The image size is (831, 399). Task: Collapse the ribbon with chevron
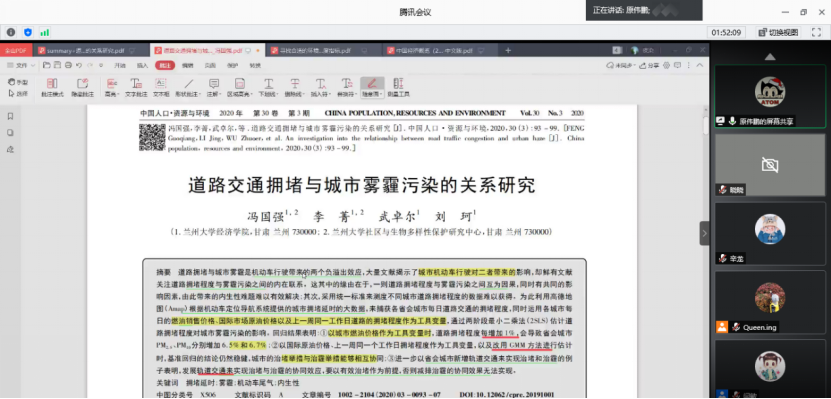click(x=700, y=65)
